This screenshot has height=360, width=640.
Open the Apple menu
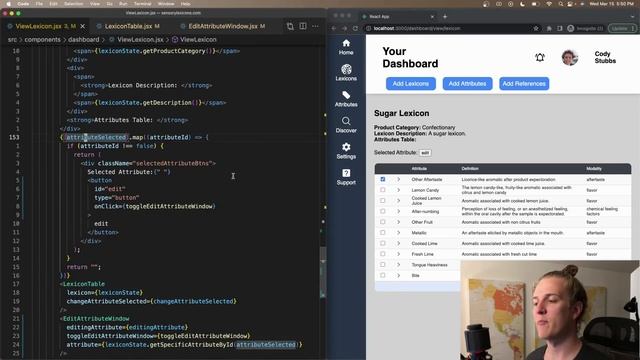[8, 4]
